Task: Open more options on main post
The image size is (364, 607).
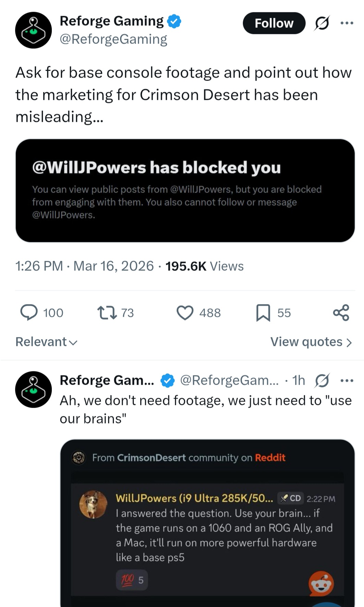Action: click(x=347, y=23)
